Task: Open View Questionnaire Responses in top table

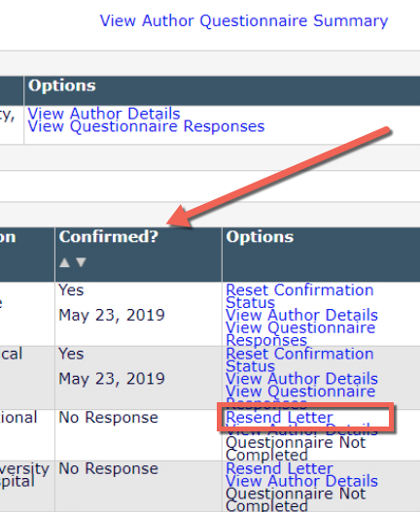Action: click(x=146, y=126)
